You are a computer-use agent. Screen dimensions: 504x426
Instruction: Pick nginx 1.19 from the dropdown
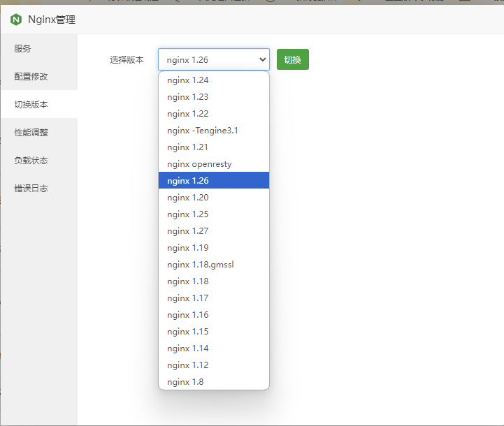(x=214, y=247)
